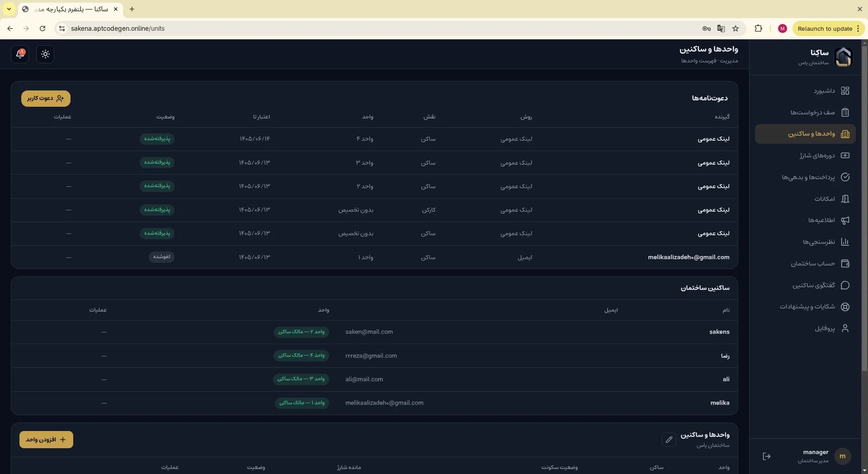Viewport: 868px width, 474px height.
Task: Open اطلاعیه‌ها menu item
Action: (x=805, y=220)
